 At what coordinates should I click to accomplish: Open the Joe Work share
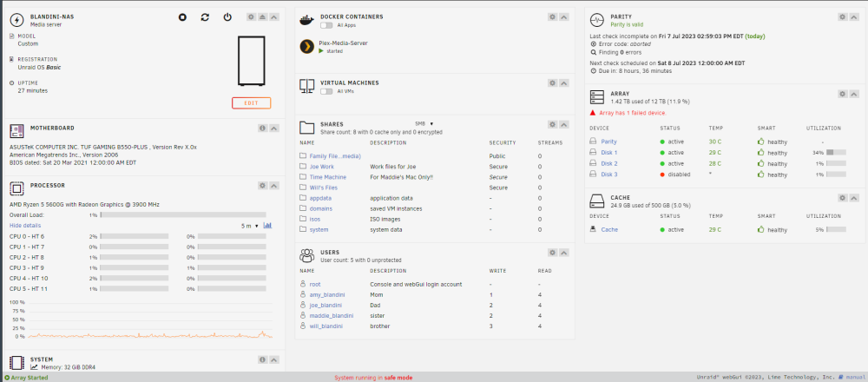pyautogui.click(x=322, y=166)
